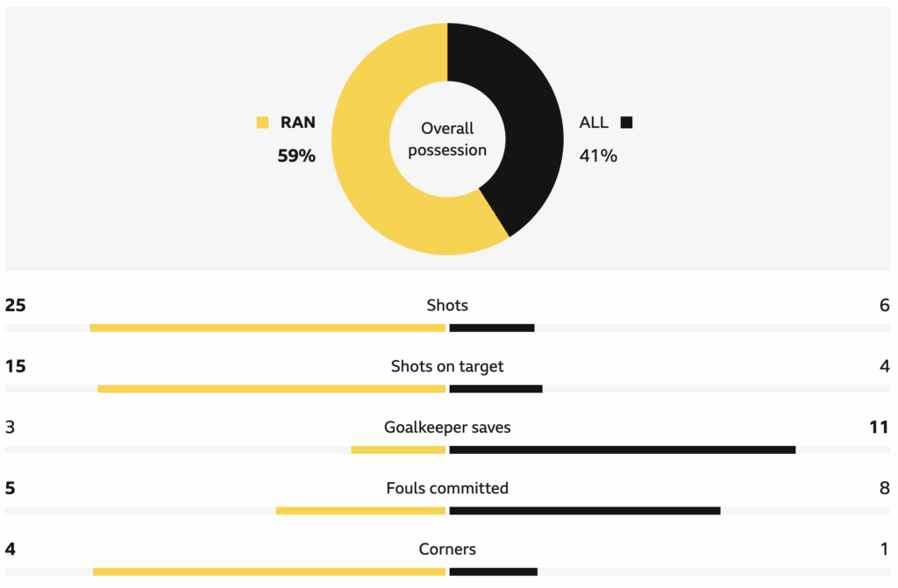Image resolution: width=898 pixels, height=588 pixels.
Task: Click the black bar under Shots on target
Action: pos(495,389)
